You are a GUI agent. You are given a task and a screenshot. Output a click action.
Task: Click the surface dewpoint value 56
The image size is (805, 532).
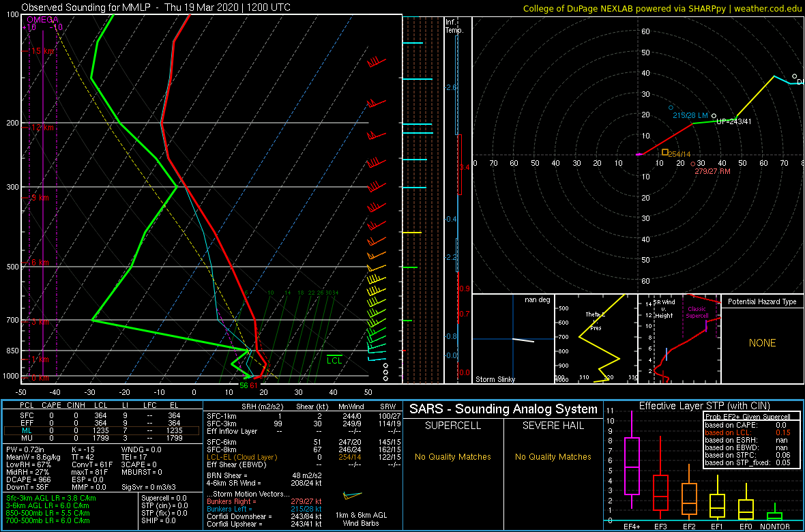pyautogui.click(x=244, y=385)
